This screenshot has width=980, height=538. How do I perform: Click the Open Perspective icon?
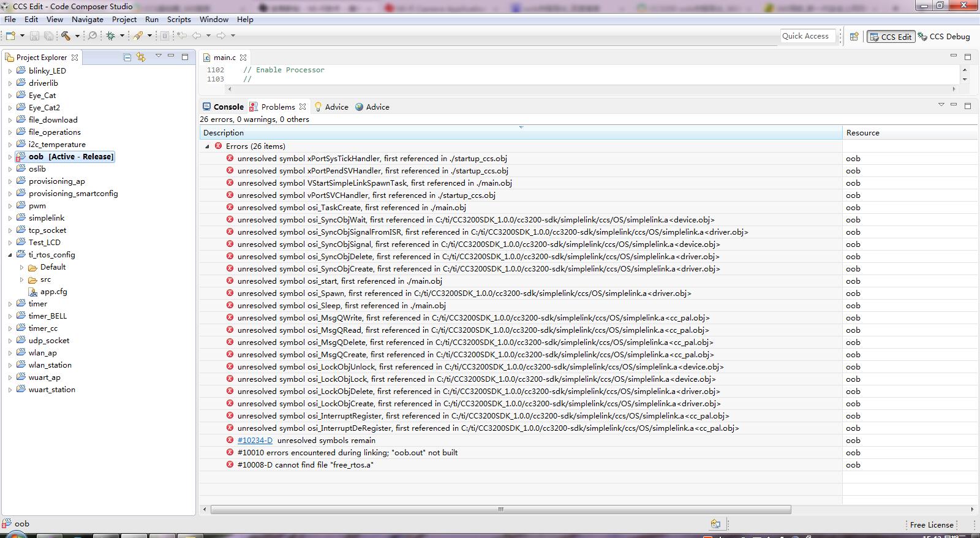tap(854, 36)
